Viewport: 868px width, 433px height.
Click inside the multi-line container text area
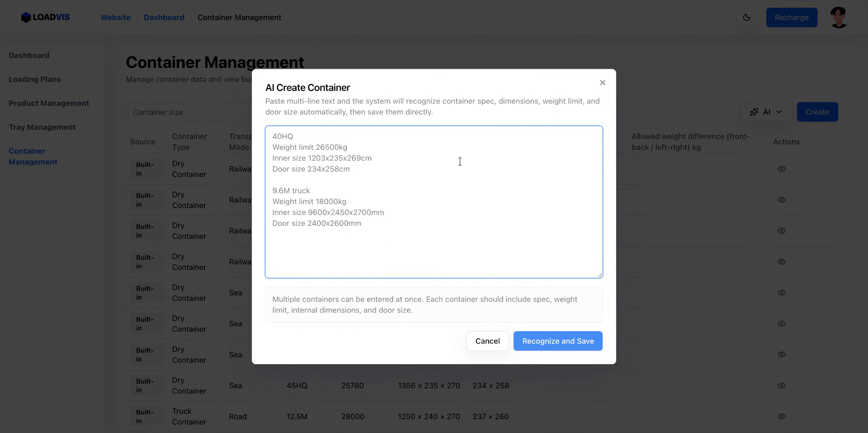click(x=434, y=202)
